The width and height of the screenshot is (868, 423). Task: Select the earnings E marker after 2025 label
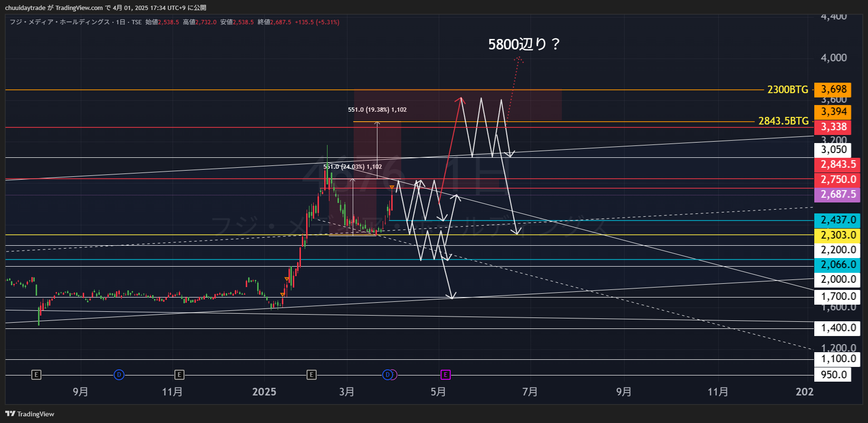pyautogui.click(x=311, y=375)
